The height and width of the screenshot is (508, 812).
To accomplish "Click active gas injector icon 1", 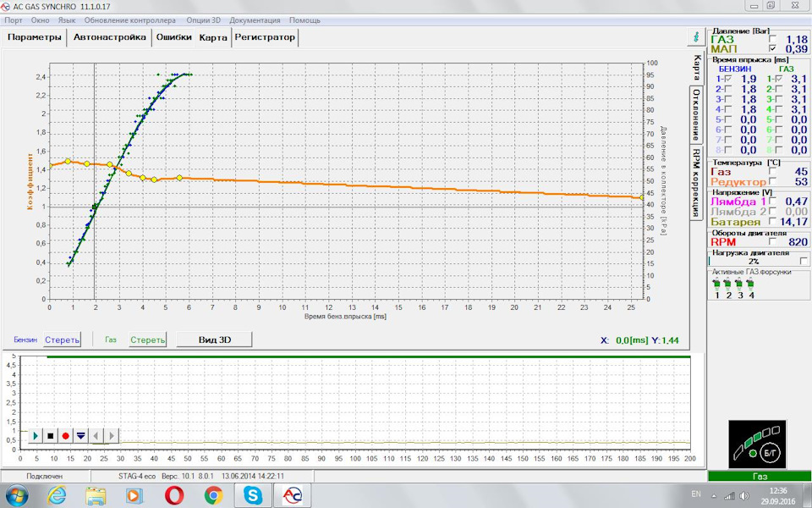I will 716,284.
